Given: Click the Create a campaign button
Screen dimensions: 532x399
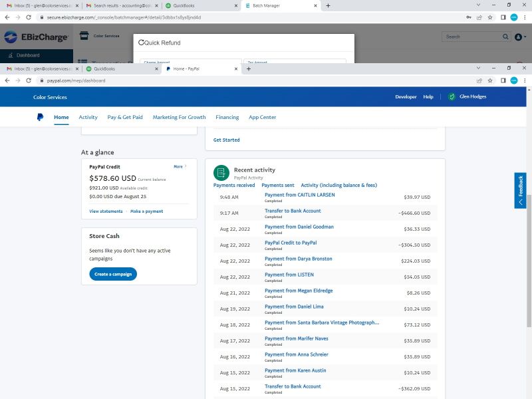Looking at the screenshot, I should pyautogui.click(x=112, y=273).
